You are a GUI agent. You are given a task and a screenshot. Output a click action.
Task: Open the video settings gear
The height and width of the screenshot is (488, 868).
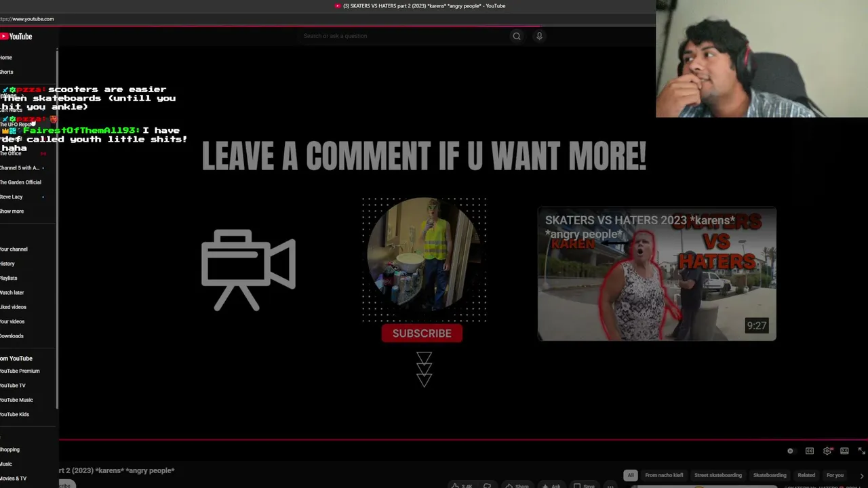coord(827,451)
